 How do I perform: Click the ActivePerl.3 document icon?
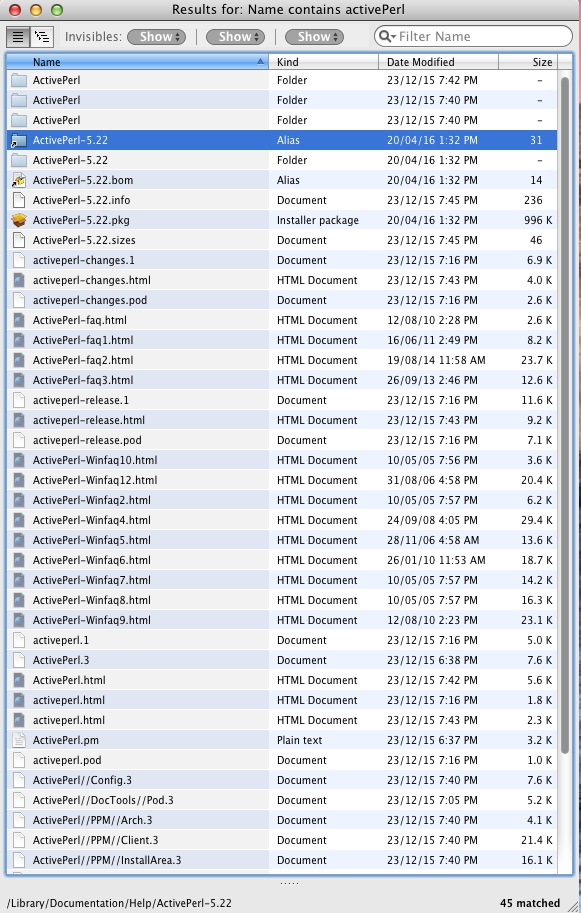pyautogui.click(x=19, y=660)
